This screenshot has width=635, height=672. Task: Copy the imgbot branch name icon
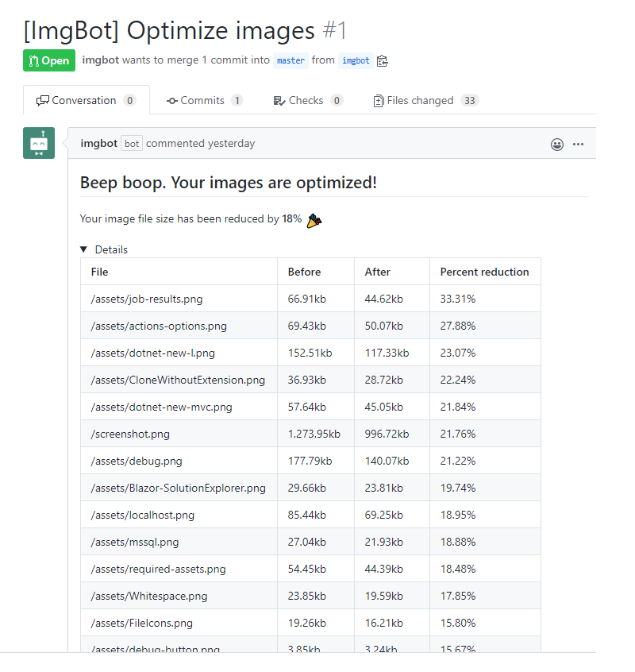tap(382, 60)
